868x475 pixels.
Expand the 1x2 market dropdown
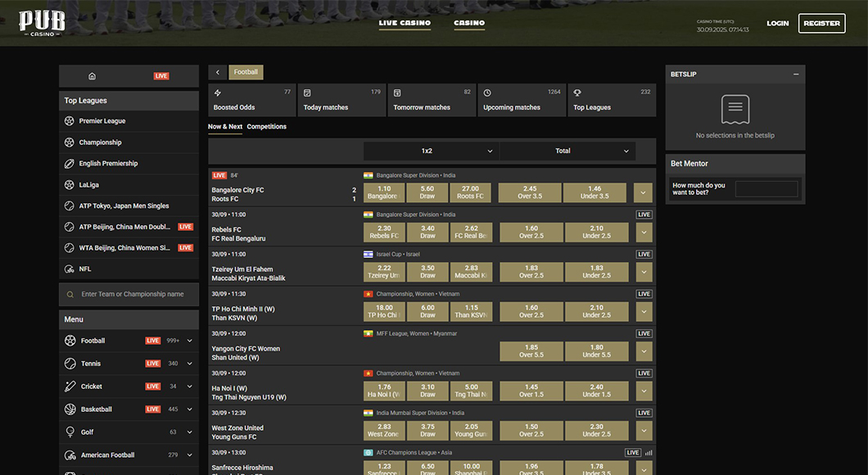432,151
